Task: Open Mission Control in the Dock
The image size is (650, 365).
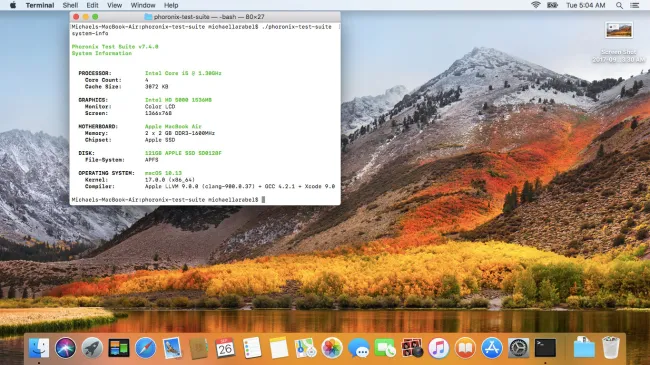Action: click(x=119, y=348)
